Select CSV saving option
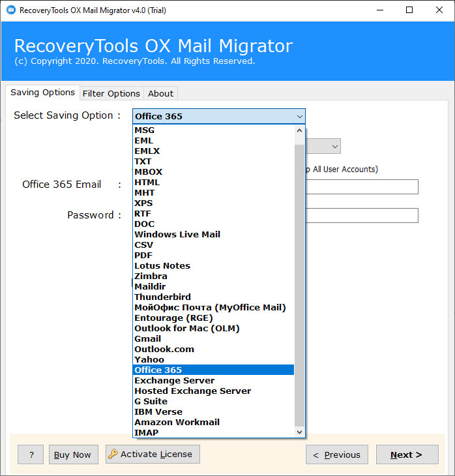 pyautogui.click(x=214, y=245)
